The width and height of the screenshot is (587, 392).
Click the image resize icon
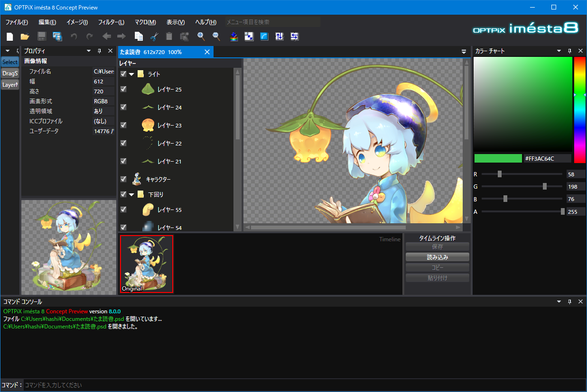pos(249,36)
